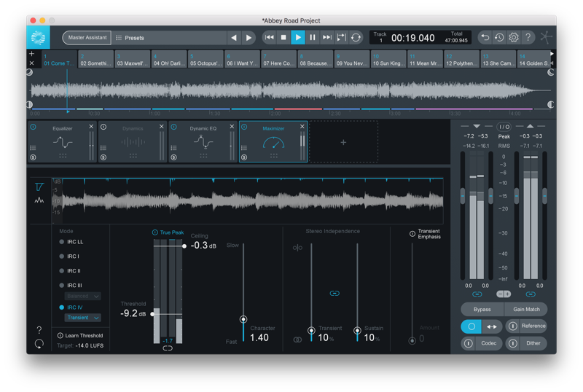Click the Play button
The height and width of the screenshot is (392, 583).
tap(298, 37)
